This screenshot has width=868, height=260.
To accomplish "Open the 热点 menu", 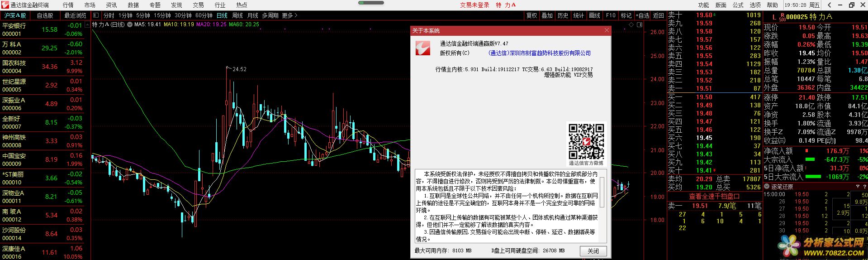I will coord(242,5).
